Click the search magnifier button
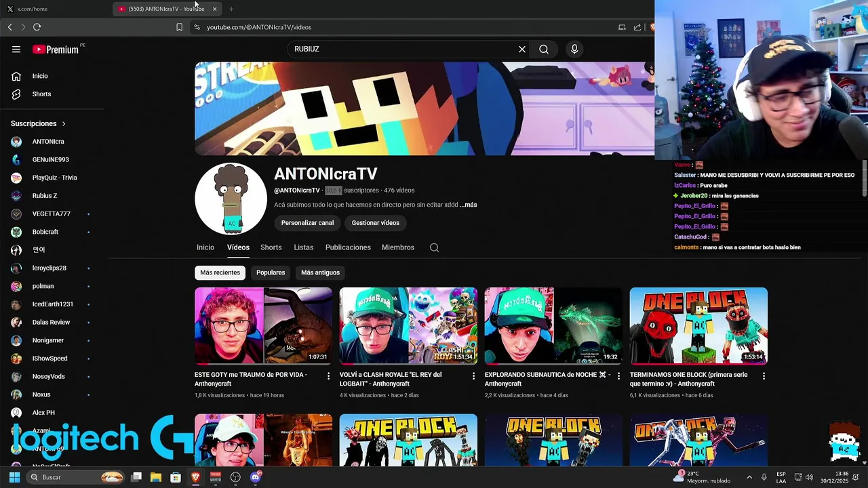 544,49
